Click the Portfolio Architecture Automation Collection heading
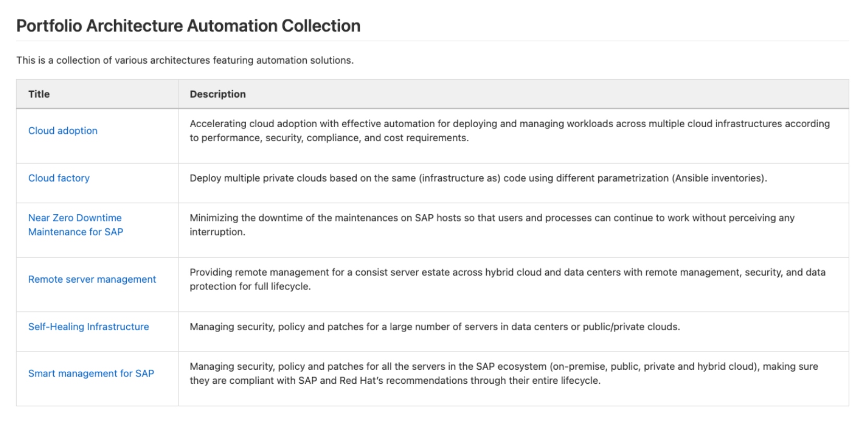Viewport: 868px width, 438px height. tap(188, 26)
